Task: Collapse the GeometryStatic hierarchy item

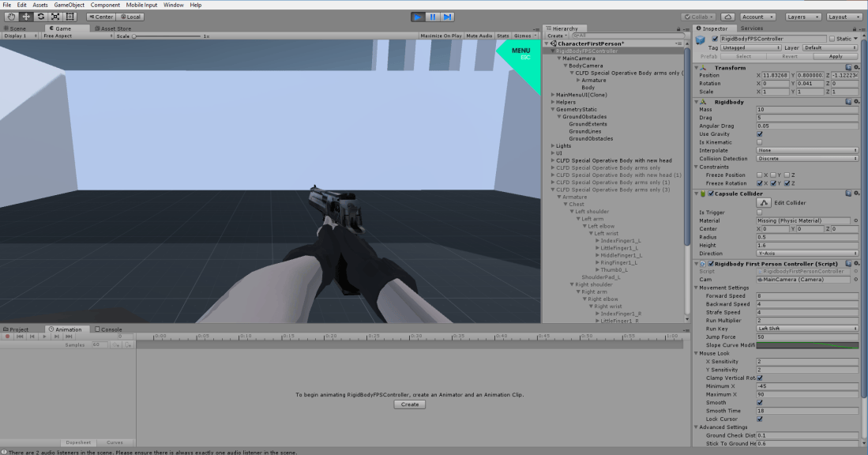Action: pos(552,110)
